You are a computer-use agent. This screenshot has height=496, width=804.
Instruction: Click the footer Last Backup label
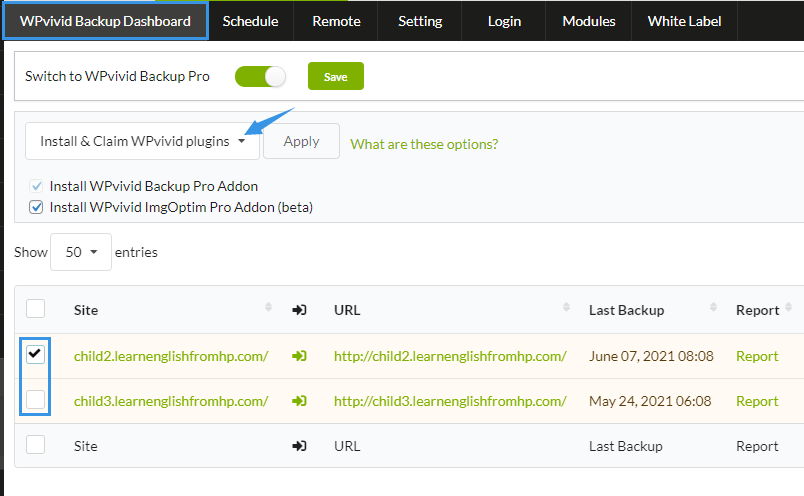626,446
